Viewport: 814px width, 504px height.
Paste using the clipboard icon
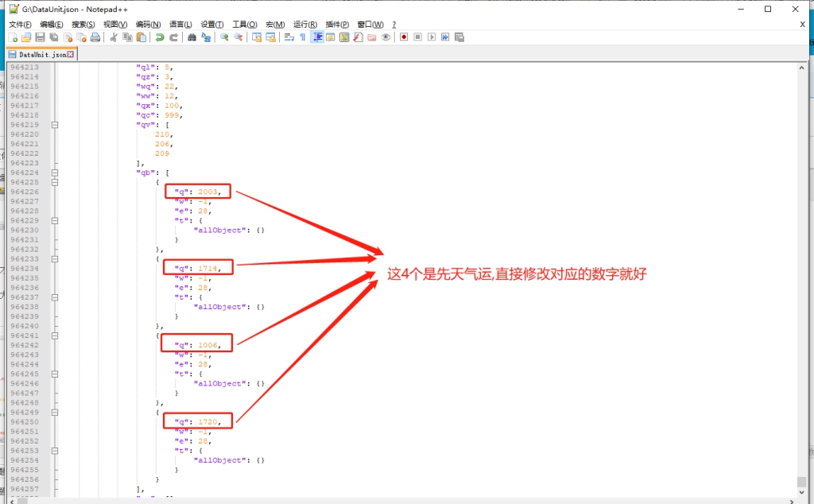tap(141, 37)
